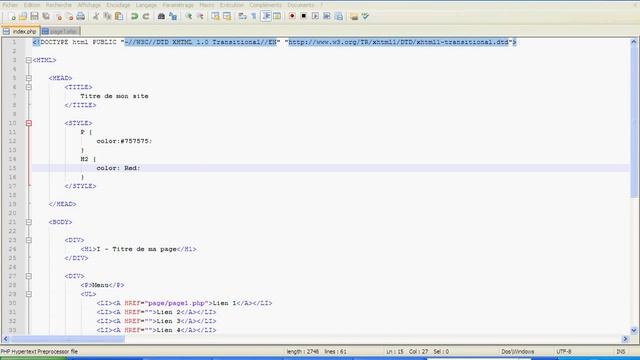Collapse the second DIV block at line 27
640x360 pixels.
29,276
